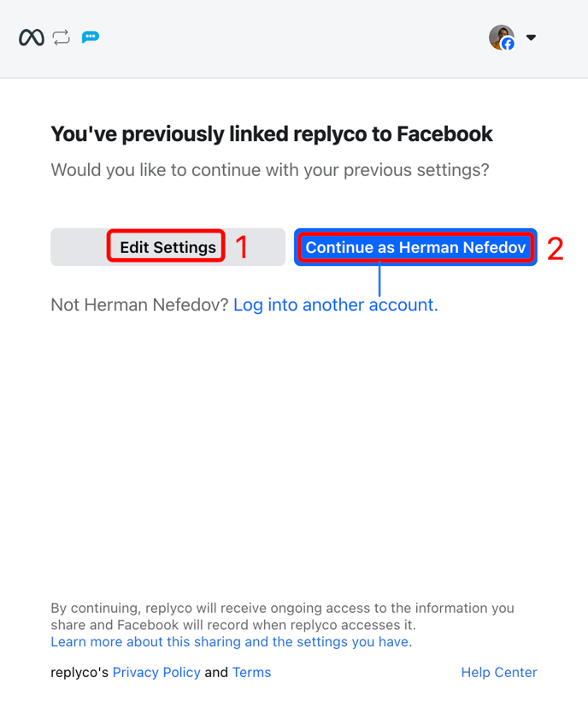Click the red number 1 annotation
The height and width of the screenshot is (707, 588).
pyautogui.click(x=241, y=247)
